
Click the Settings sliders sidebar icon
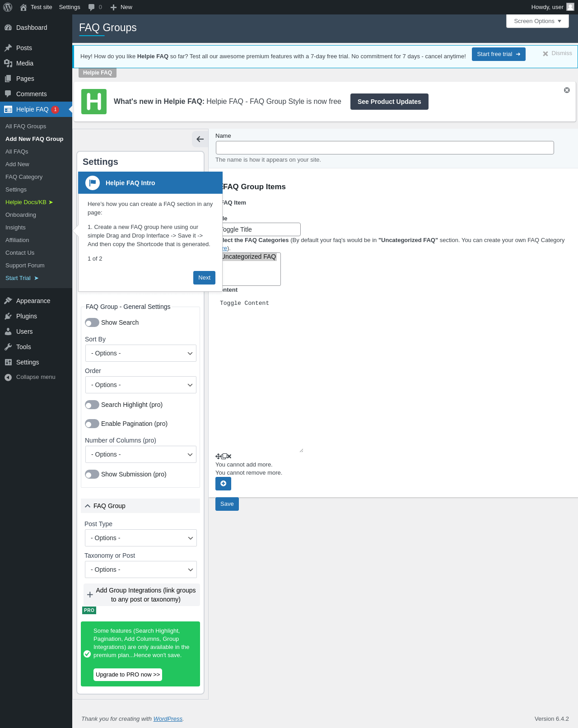coord(8,362)
